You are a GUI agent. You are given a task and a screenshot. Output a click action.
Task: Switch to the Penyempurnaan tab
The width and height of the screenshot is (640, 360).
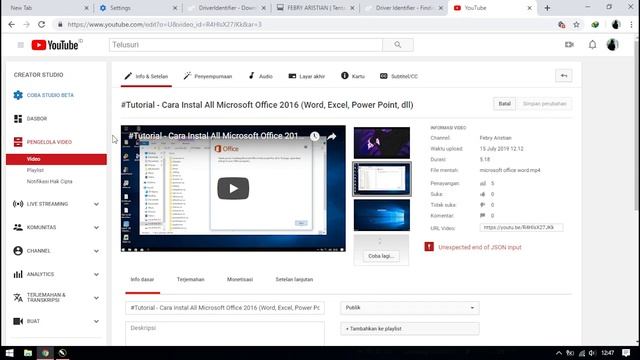208,76
